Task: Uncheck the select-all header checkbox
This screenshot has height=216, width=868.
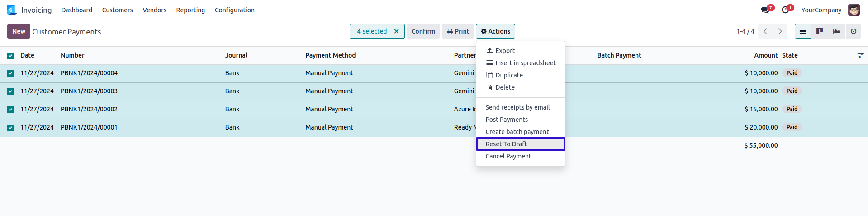Action: point(10,56)
